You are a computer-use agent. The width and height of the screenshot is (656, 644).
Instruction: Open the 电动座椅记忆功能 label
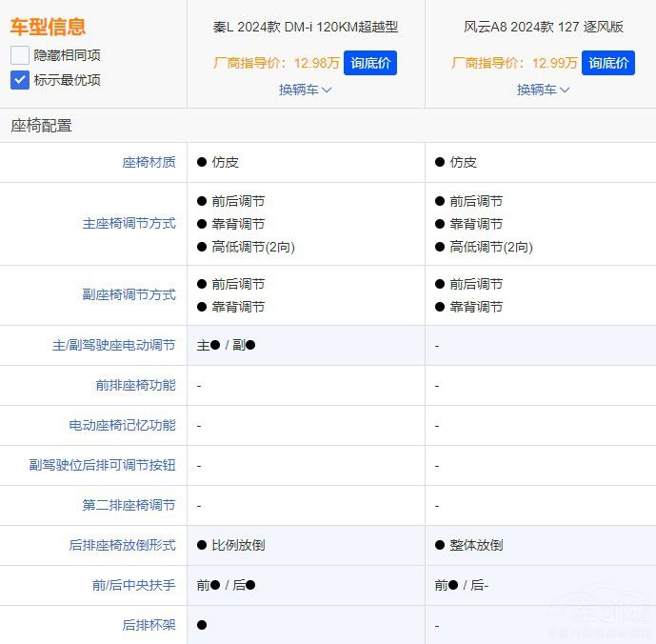pos(122,426)
